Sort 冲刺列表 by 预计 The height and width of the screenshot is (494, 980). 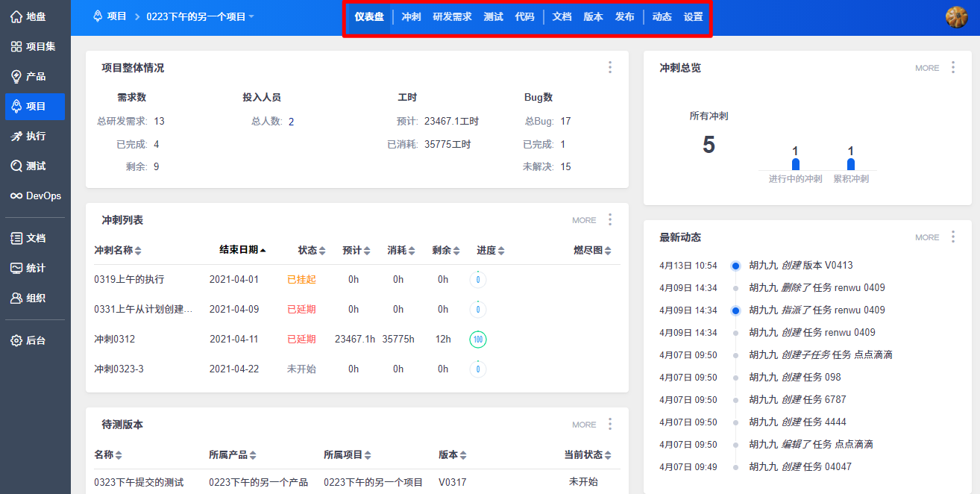coord(356,251)
